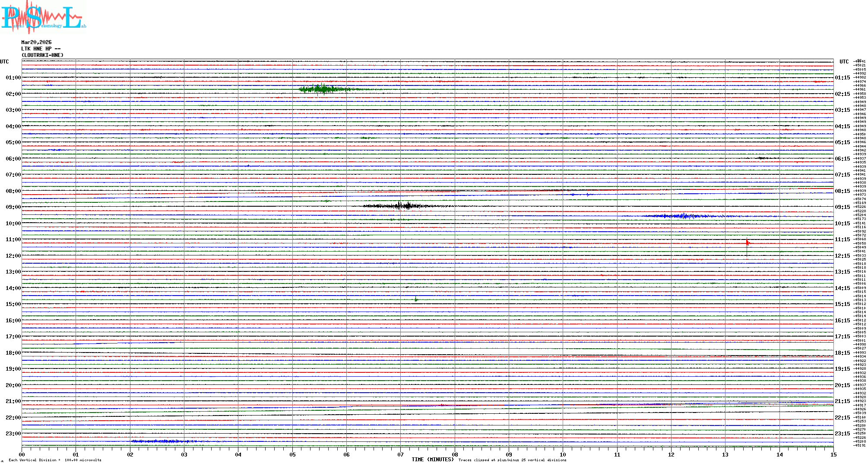868x466 pixels.
Task: Click the 01:00 hour label on left
Action: pyautogui.click(x=13, y=78)
